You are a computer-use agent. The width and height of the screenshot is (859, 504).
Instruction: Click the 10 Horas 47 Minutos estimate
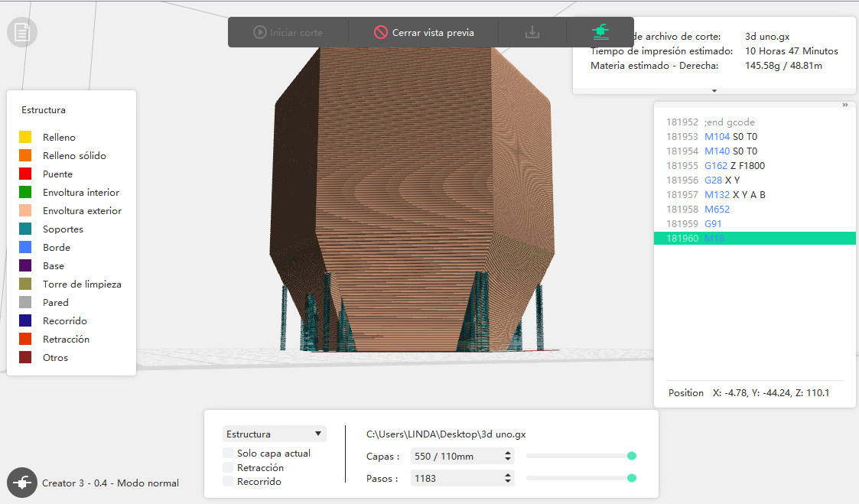coord(791,51)
